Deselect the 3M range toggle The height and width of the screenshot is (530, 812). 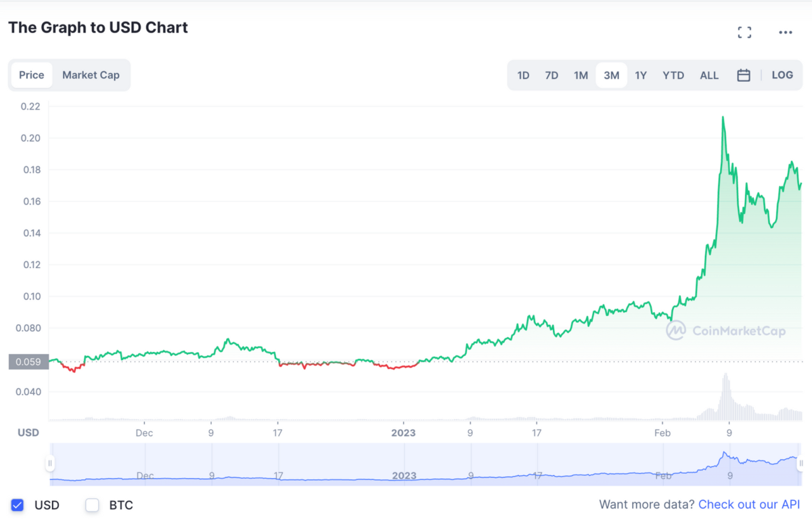611,75
